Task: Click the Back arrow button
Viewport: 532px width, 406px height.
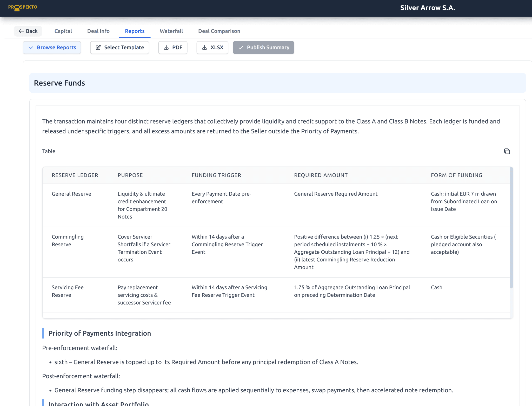Action: coord(28,31)
